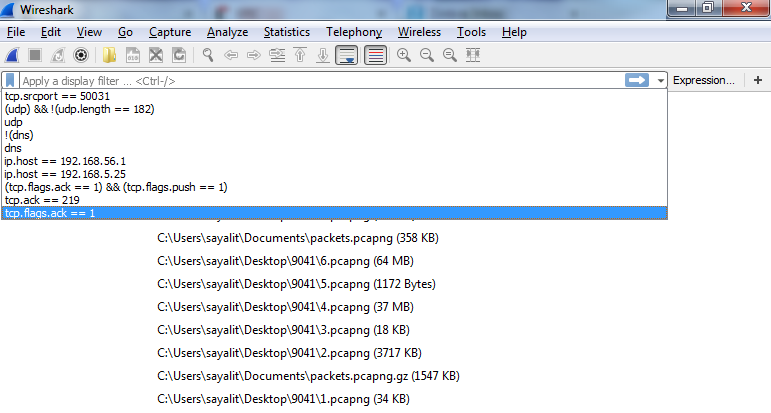The width and height of the screenshot is (771, 413).
Task: Toggle packet list colorization
Action: click(x=376, y=55)
